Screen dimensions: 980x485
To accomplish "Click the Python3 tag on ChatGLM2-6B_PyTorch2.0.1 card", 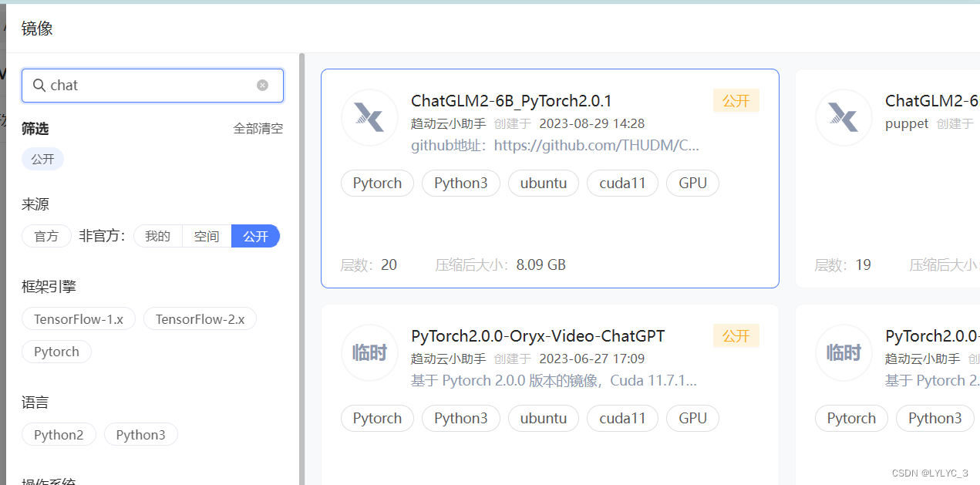I will [x=461, y=183].
